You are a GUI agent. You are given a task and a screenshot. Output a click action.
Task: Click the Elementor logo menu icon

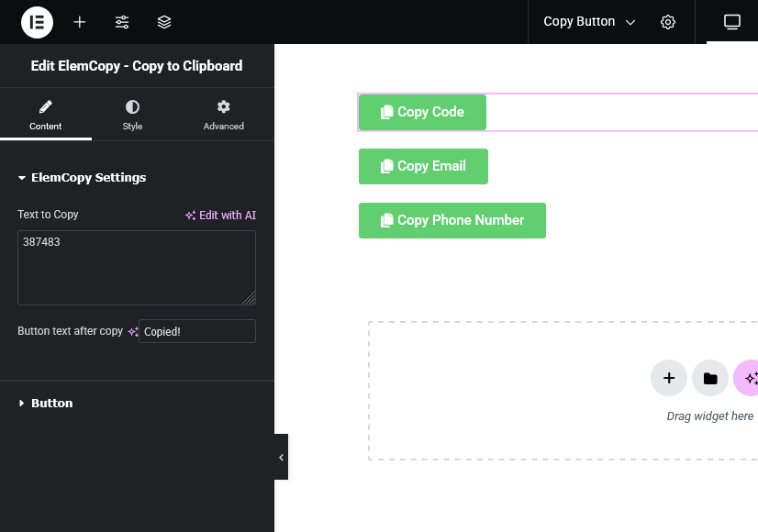pos(38,22)
